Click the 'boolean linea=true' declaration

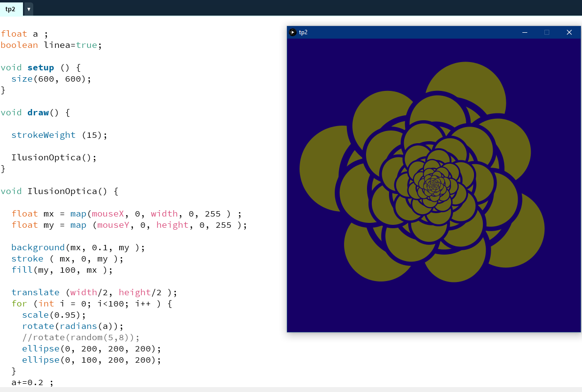pos(51,45)
